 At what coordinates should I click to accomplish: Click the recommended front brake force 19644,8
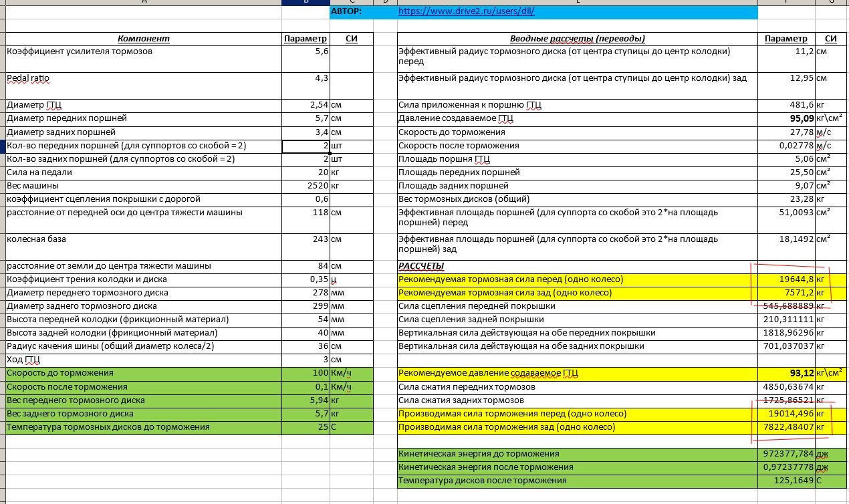click(786, 279)
